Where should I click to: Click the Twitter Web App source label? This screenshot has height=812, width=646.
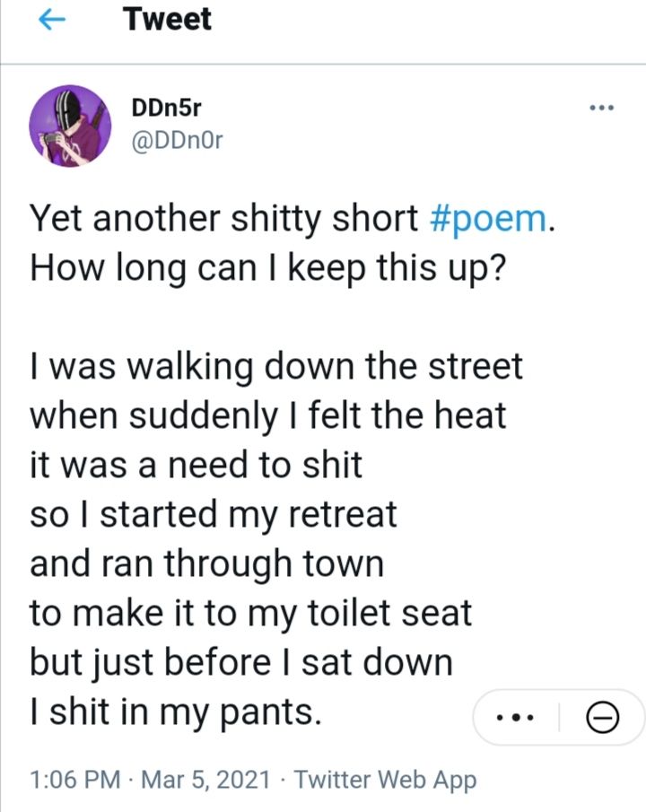(388, 779)
